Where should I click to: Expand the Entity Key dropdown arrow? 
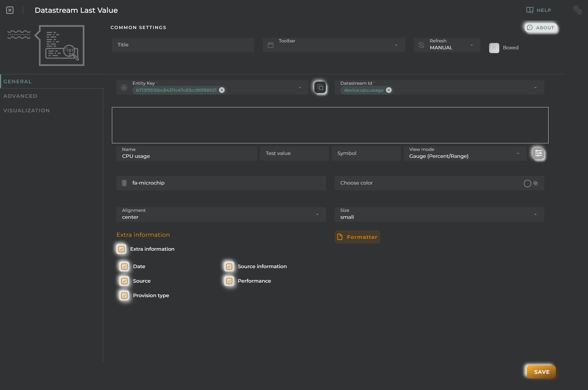coord(300,88)
